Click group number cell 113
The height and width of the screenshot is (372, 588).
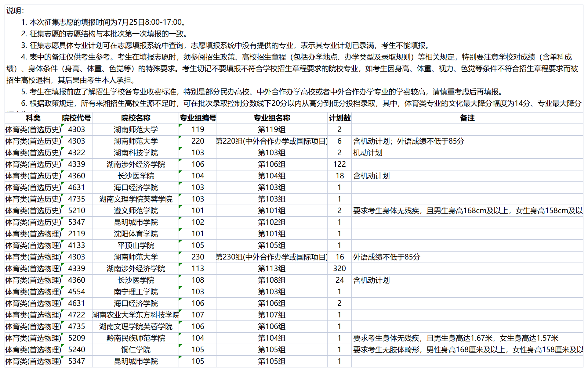pyautogui.click(x=198, y=269)
